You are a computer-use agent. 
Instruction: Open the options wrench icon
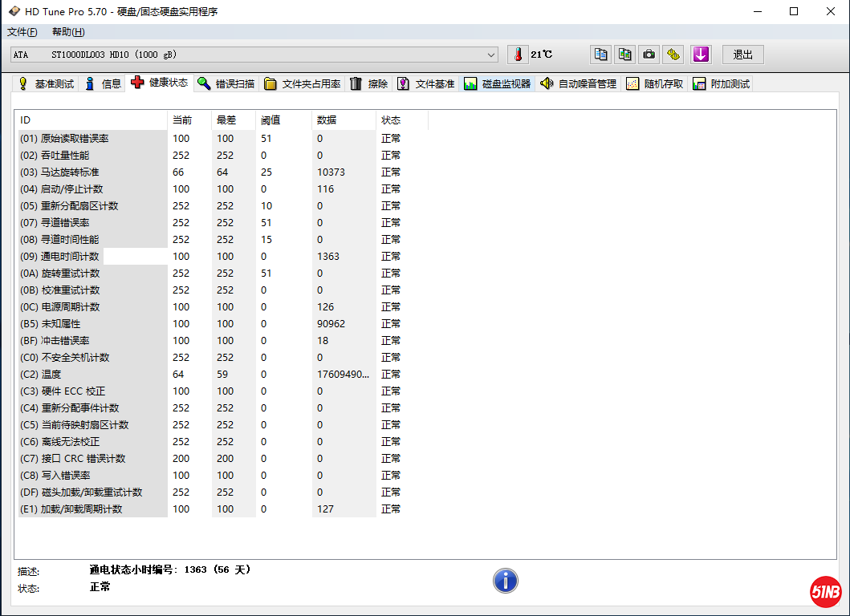pyautogui.click(x=673, y=55)
